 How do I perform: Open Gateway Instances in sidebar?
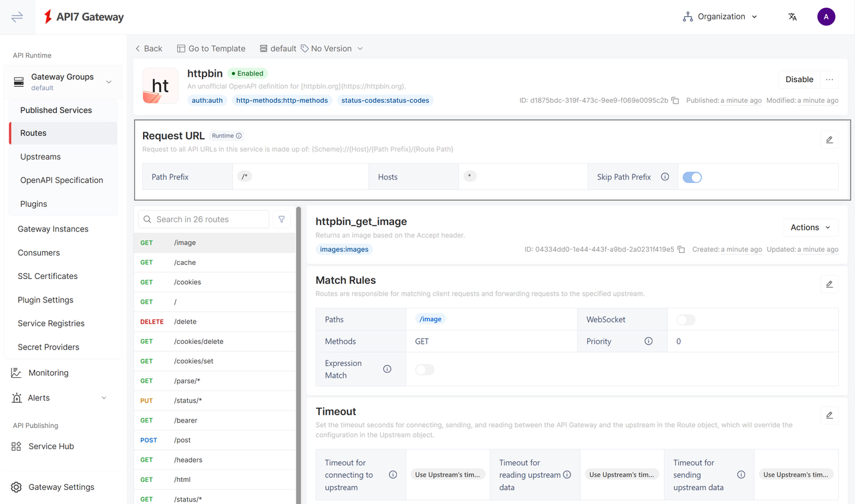53,229
